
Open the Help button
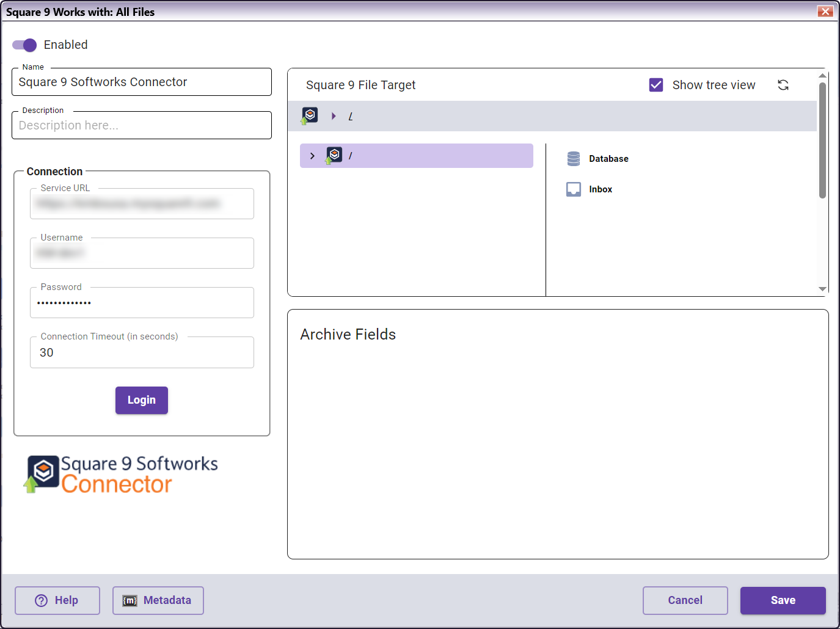point(57,600)
